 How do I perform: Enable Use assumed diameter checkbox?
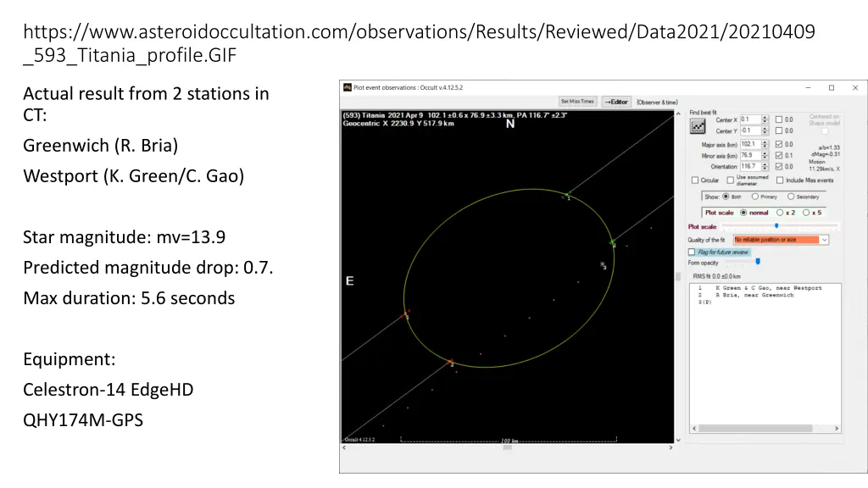730,180
